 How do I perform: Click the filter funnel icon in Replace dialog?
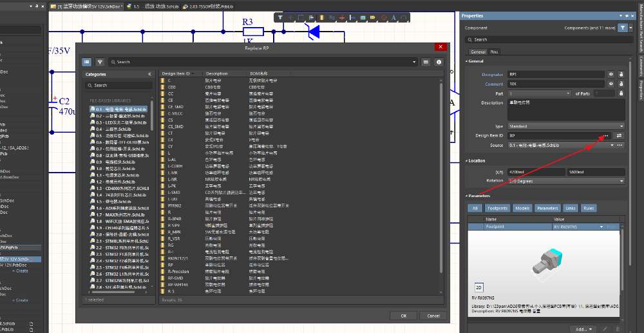pos(100,62)
